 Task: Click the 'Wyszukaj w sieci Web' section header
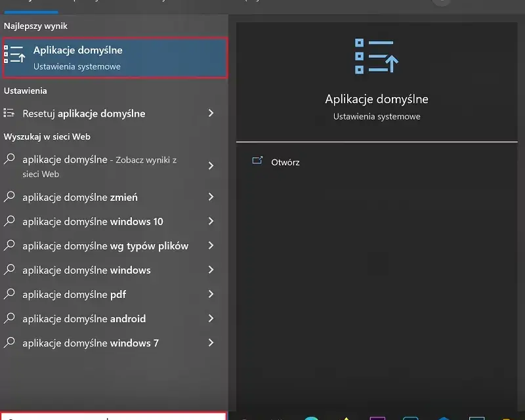coord(47,136)
